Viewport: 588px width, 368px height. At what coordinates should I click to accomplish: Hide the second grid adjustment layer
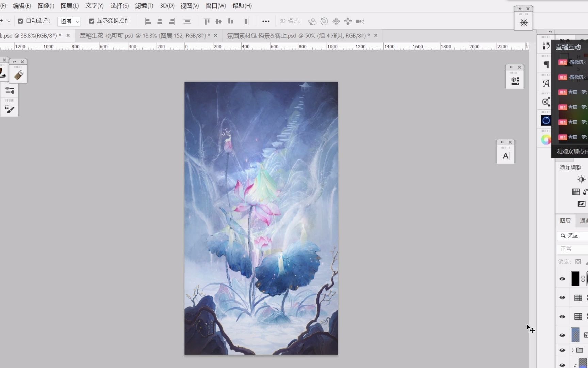coord(562,317)
